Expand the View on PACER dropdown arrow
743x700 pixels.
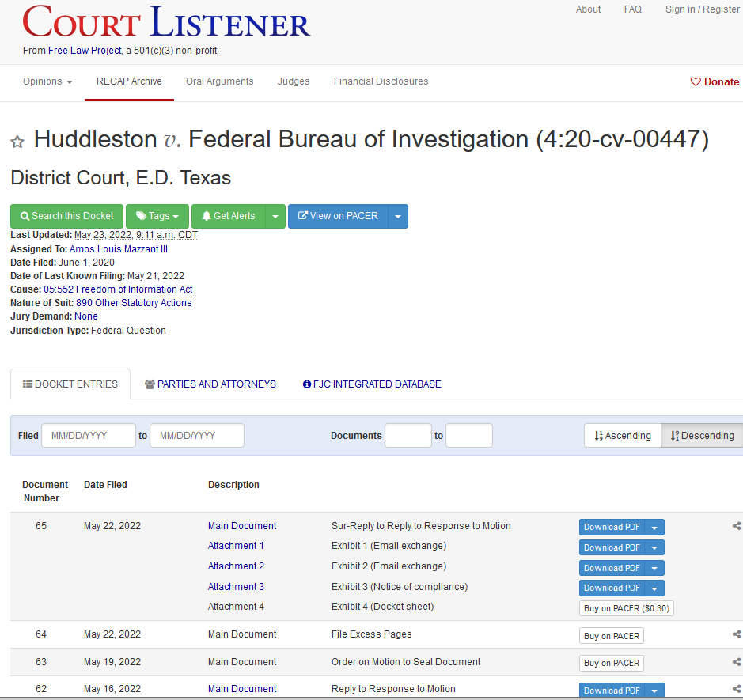[x=398, y=217]
